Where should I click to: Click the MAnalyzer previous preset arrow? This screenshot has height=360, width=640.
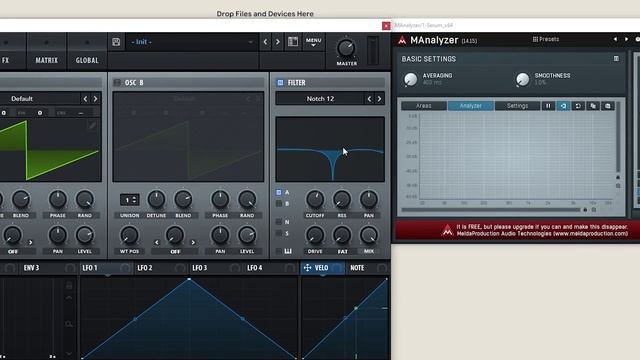[615, 39]
